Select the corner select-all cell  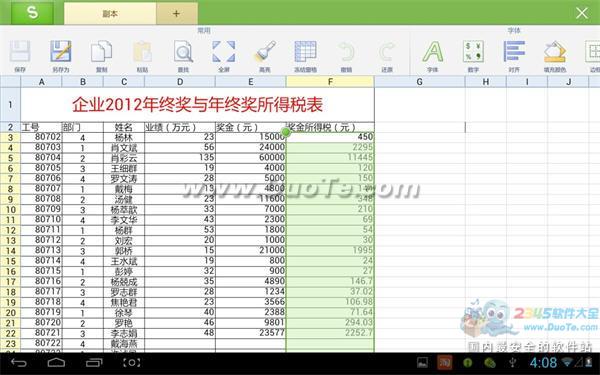point(10,82)
